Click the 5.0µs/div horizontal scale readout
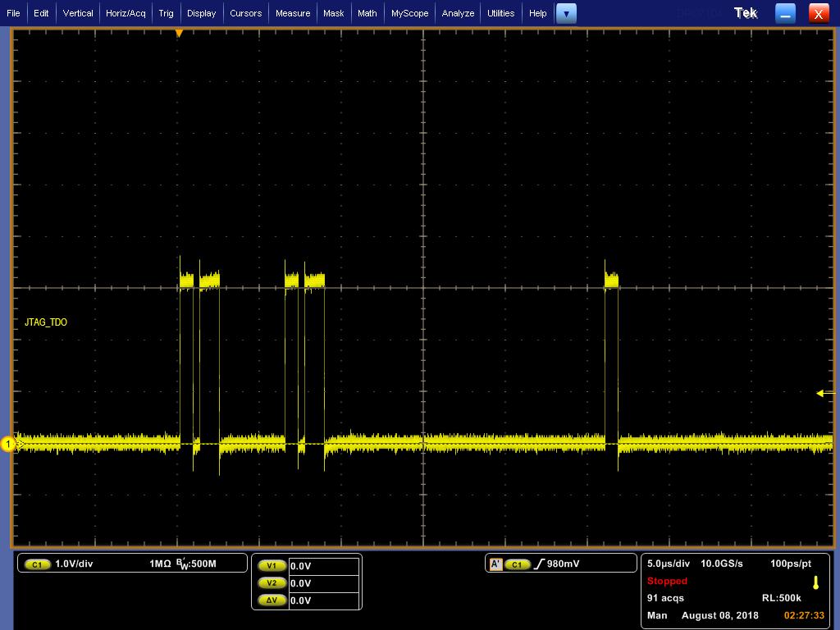This screenshot has height=630, width=840. 669,564
